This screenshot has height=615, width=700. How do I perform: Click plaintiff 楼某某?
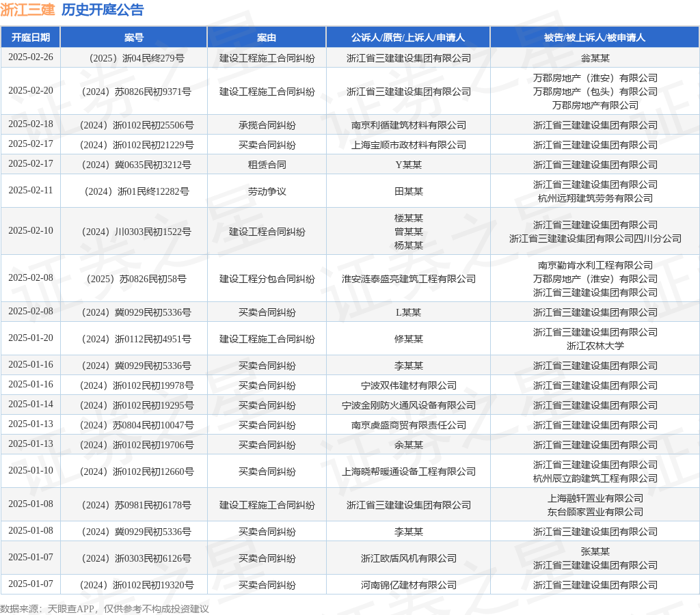pos(409,218)
